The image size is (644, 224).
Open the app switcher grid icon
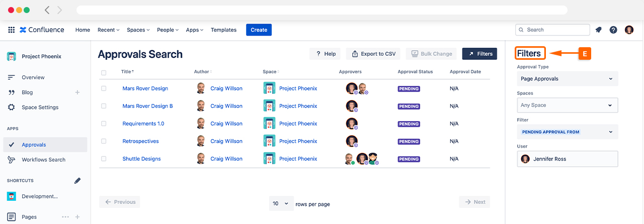pyautogui.click(x=12, y=30)
